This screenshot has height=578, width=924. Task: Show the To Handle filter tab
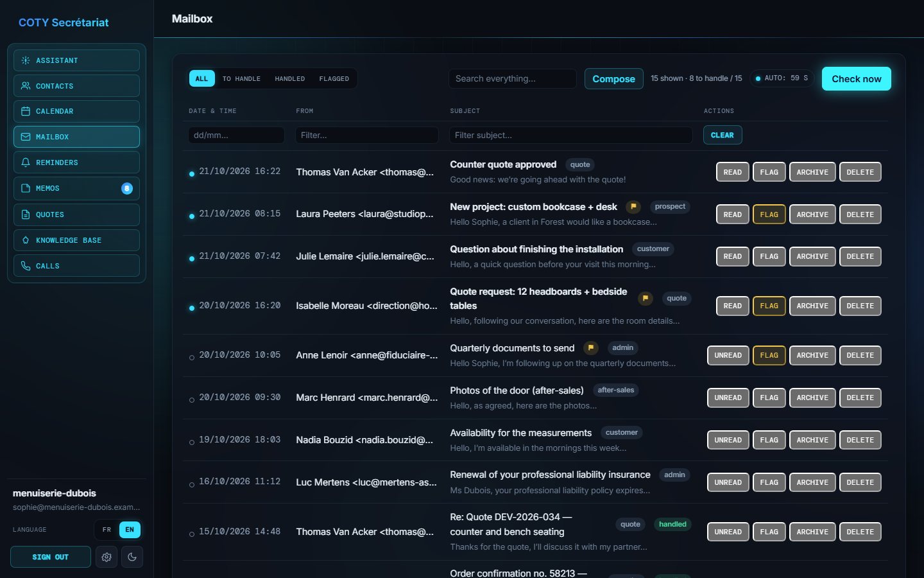pos(241,78)
